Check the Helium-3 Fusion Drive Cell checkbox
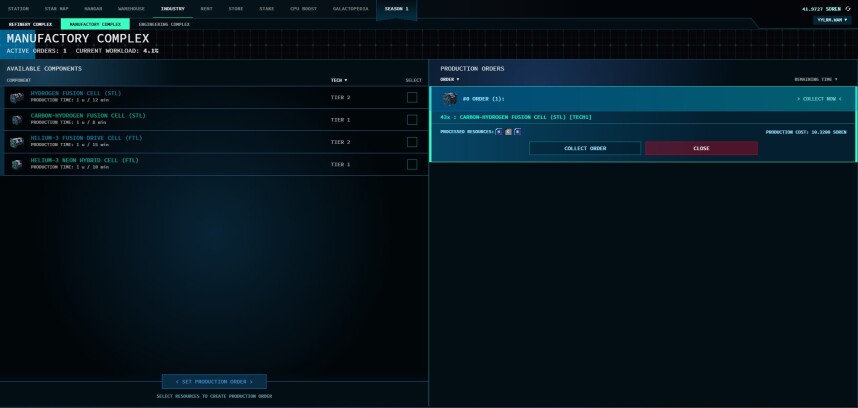 pos(412,142)
